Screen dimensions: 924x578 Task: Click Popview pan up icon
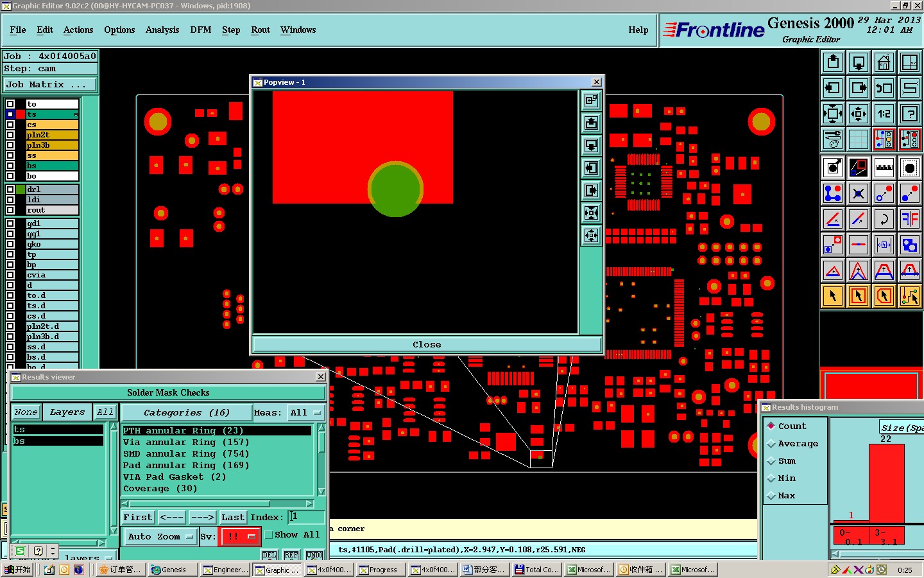(x=591, y=123)
